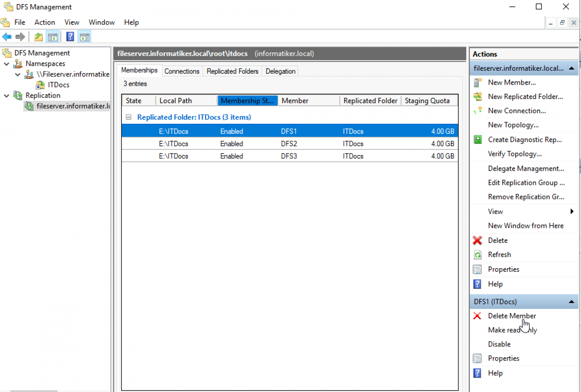Collapse the Replicated Folder: ITDocs group
This screenshot has width=581, height=392.
click(x=129, y=117)
